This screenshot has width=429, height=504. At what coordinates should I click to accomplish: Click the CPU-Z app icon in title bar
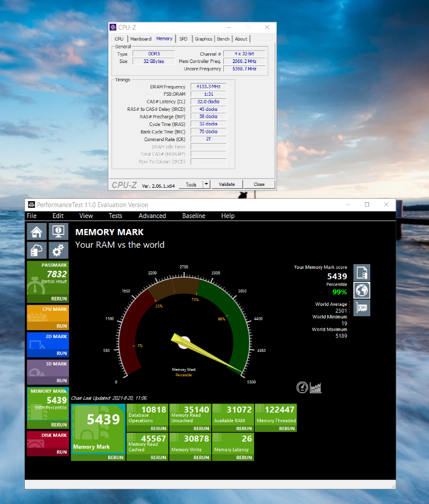click(x=113, y=27)
